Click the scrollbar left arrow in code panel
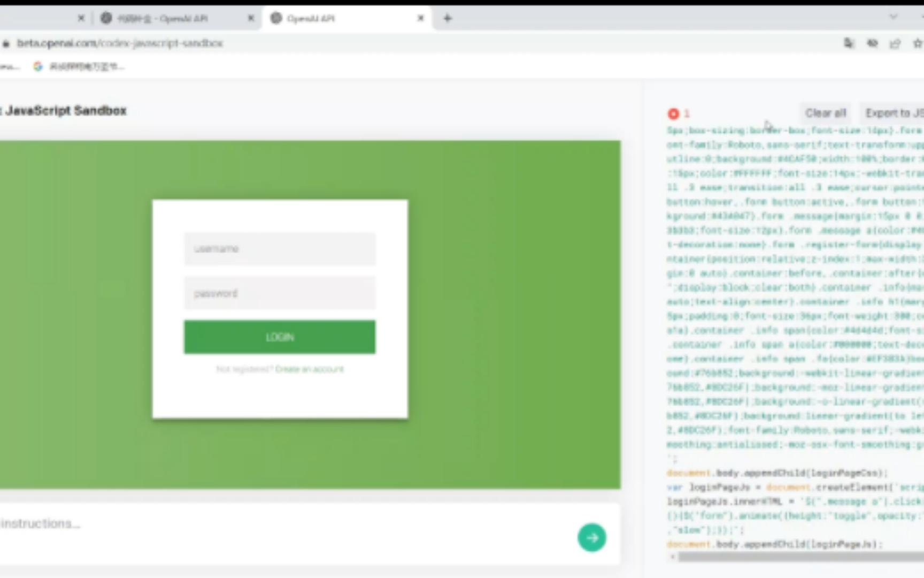The width and height of the screenshot is (924, 578). [x=672, y=557]
